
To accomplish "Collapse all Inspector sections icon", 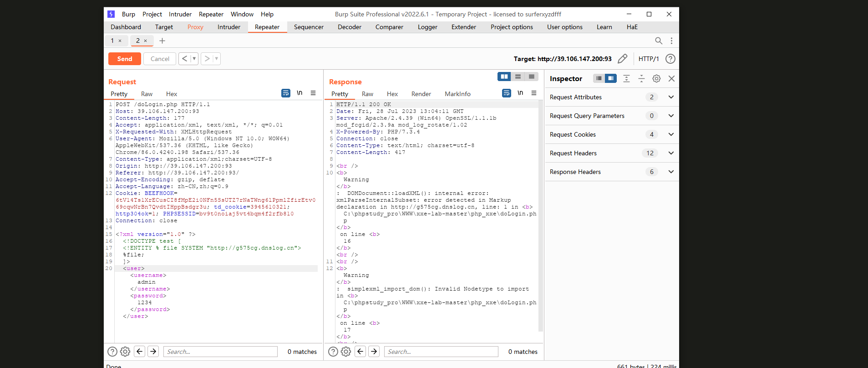I will click(641, 78).
